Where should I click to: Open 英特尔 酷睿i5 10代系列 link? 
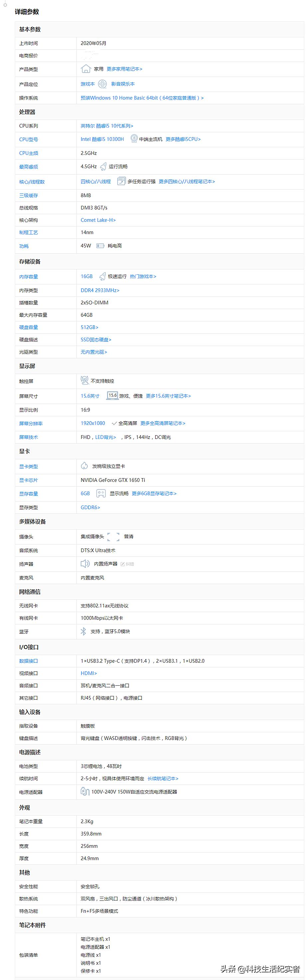pyautogui.click(x=107, y=126)
